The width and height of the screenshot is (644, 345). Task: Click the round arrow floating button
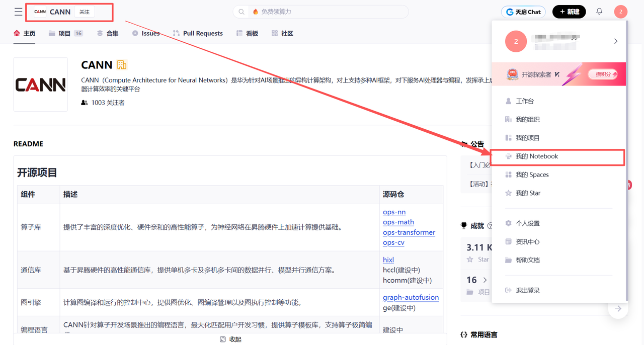(x=618, y=308)
